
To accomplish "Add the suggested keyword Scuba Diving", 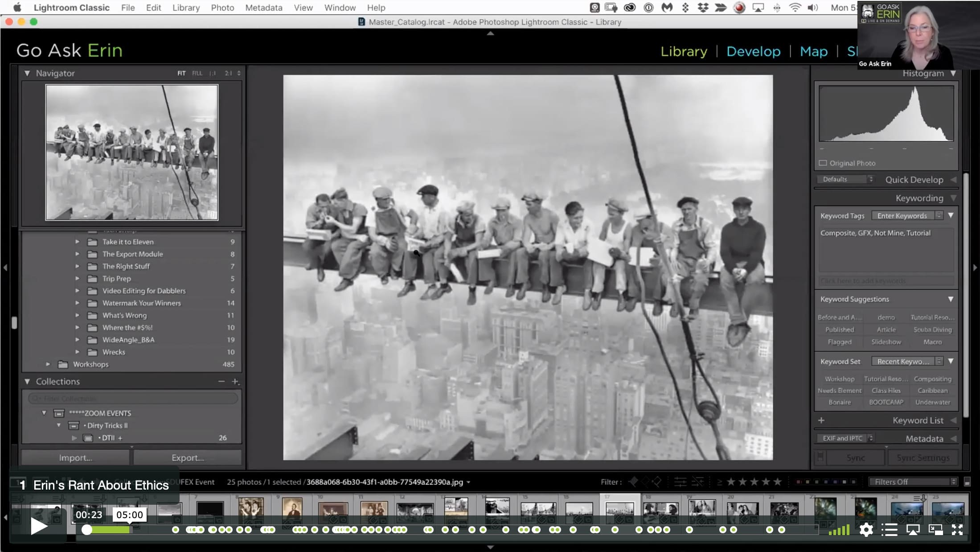I will pyautogui.click(x=932, y=330).
